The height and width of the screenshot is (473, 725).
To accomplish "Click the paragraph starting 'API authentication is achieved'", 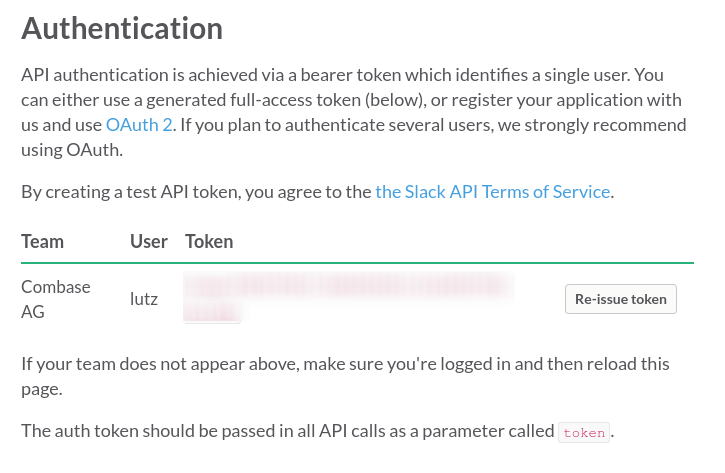I will click(354, 112).
